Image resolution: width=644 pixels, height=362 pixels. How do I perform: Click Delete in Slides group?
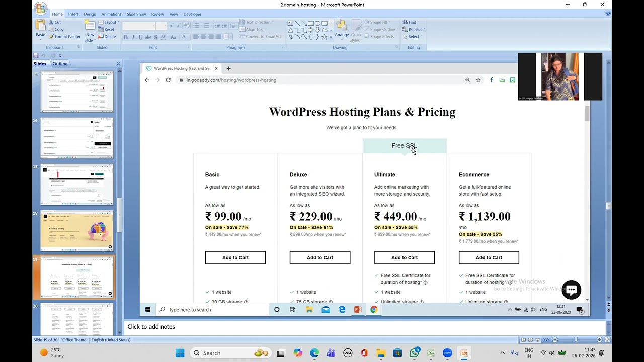(107, 36)
